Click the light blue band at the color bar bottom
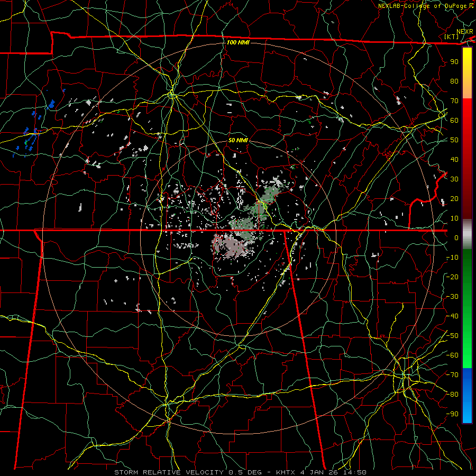The width and height of the screenshot is (476, 476). click(x=467, y=413)
